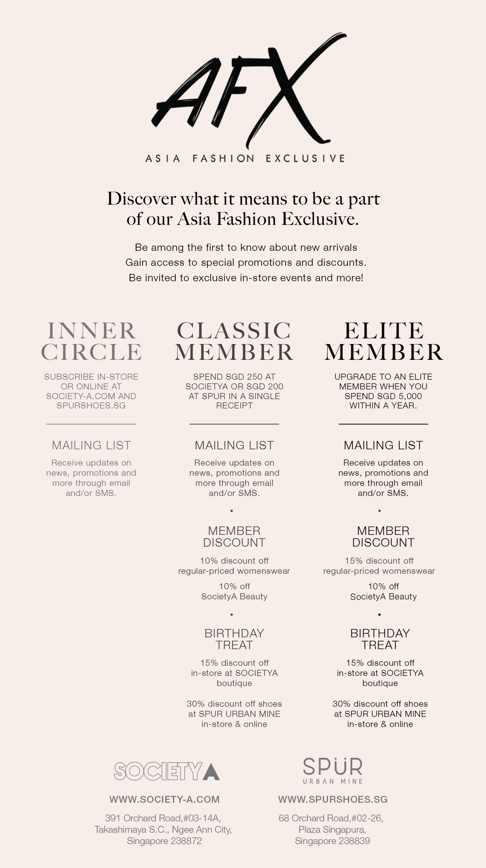Click the SGD 5,000 upgrade requirement text

click(383, 391)
